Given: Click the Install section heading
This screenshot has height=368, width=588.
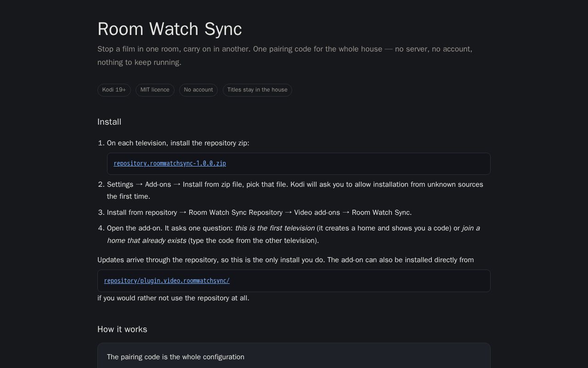Looking at the screenshot, I should 109,122.
